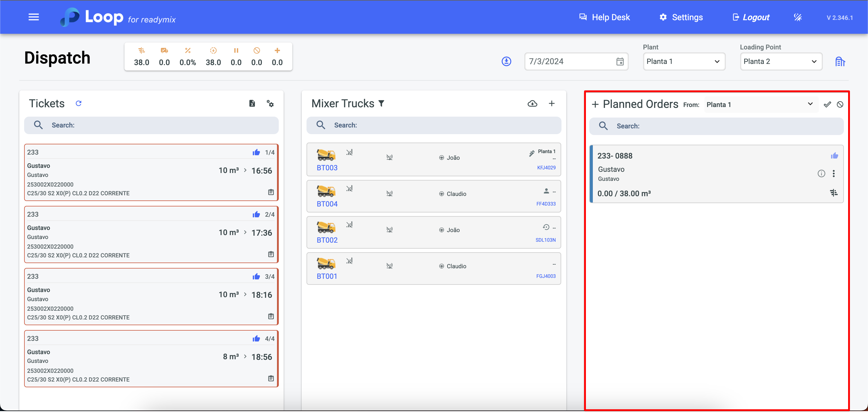Toggle thumbs-up on order 233-0888
This screenshot has width=868, height=412.
tap(834, 156)
